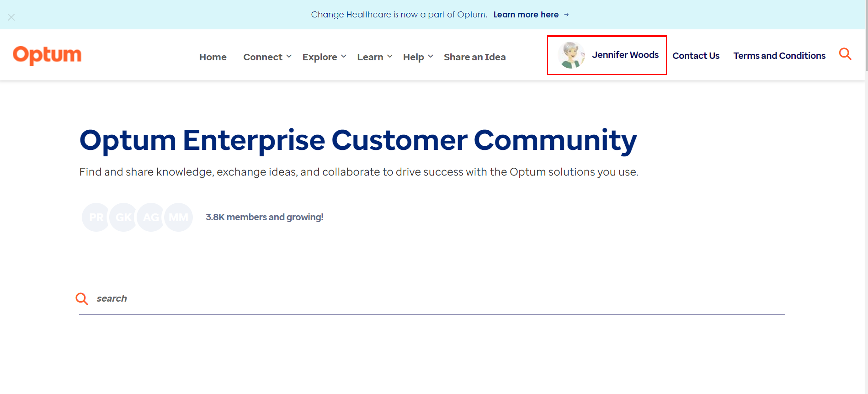
Task: Follow the Learn more here link
Action: click(x=526, y=15)
